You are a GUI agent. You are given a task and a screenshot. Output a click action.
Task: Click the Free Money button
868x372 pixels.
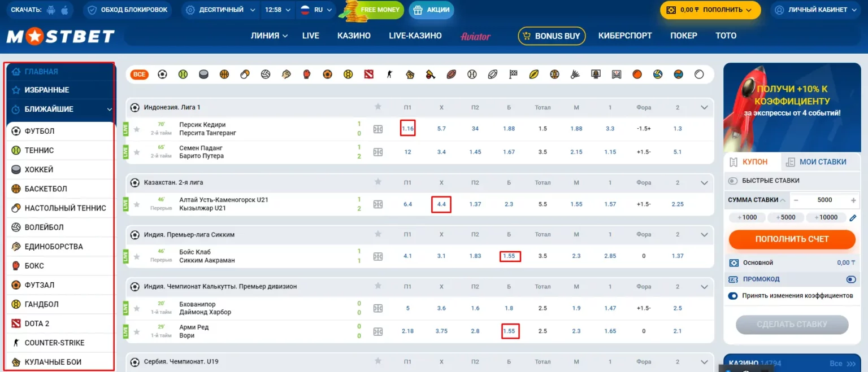(373, 10)
